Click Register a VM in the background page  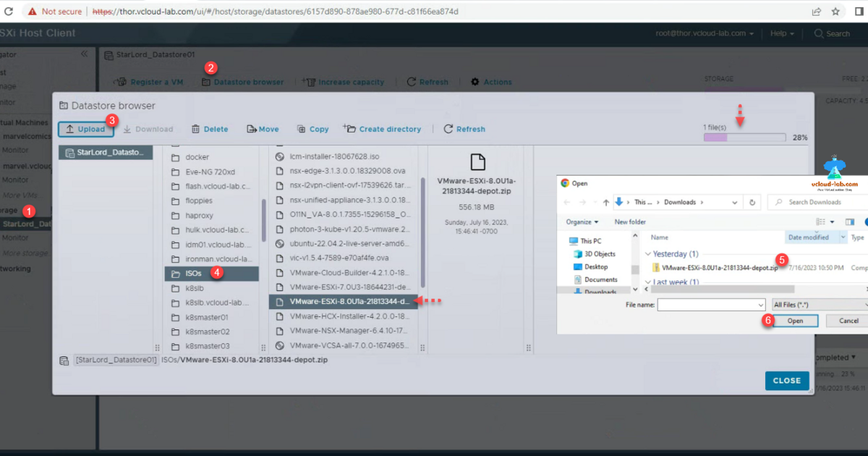pos(148,82)
